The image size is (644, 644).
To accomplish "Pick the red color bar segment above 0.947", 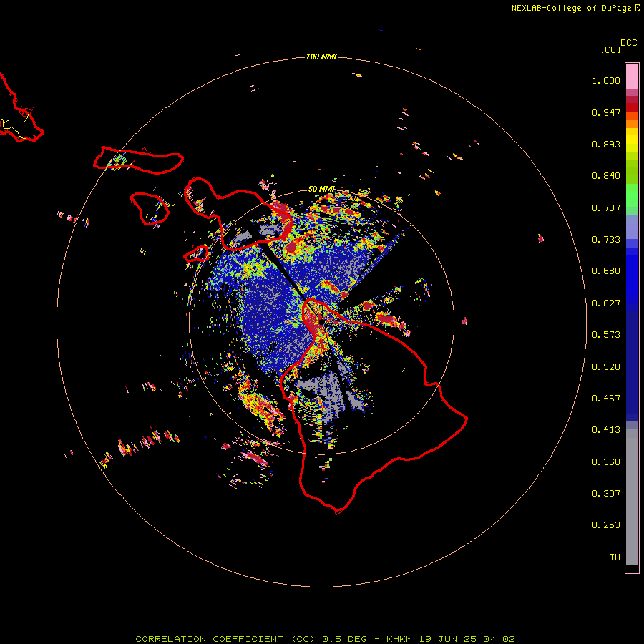I will [632, 107].
